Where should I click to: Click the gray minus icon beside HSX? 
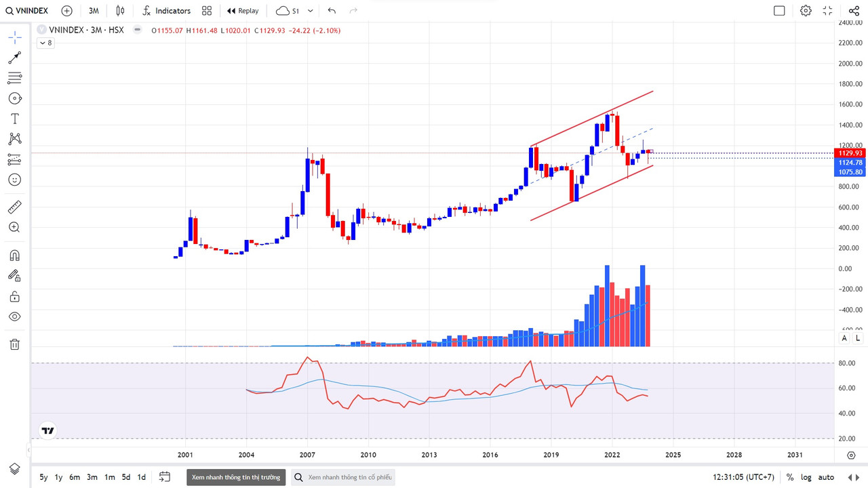click(138, 30)
